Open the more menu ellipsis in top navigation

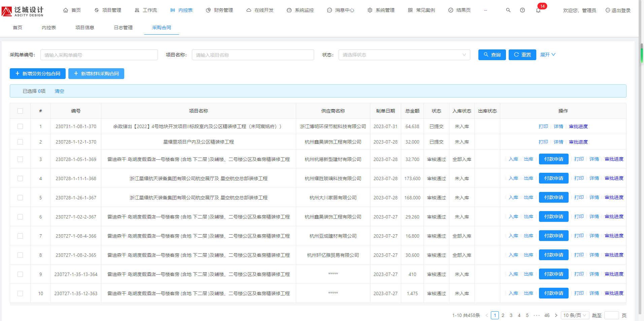pos(485,10)
